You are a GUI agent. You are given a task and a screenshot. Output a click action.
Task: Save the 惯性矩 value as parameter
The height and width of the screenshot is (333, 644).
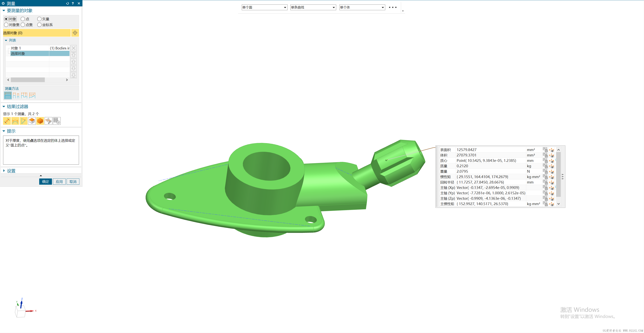[545, 177]
